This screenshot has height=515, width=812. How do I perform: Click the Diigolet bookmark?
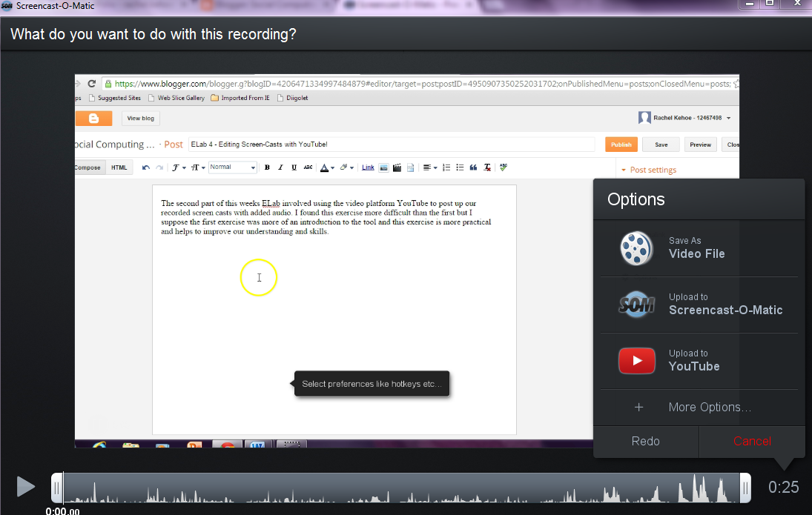pyautogui.click(x=293, y=98)
